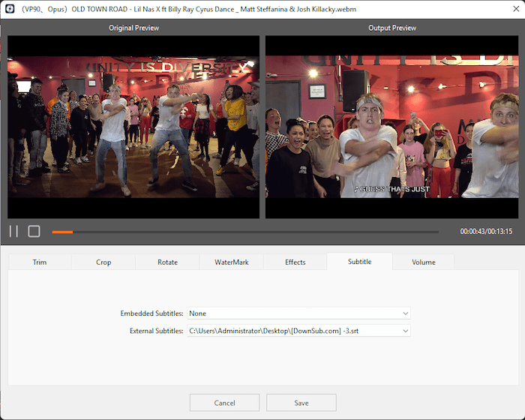Screen dimensions: 525x420
Task: Select the Rotate tab
Action: pyautogui.click(x=167, y=262)
